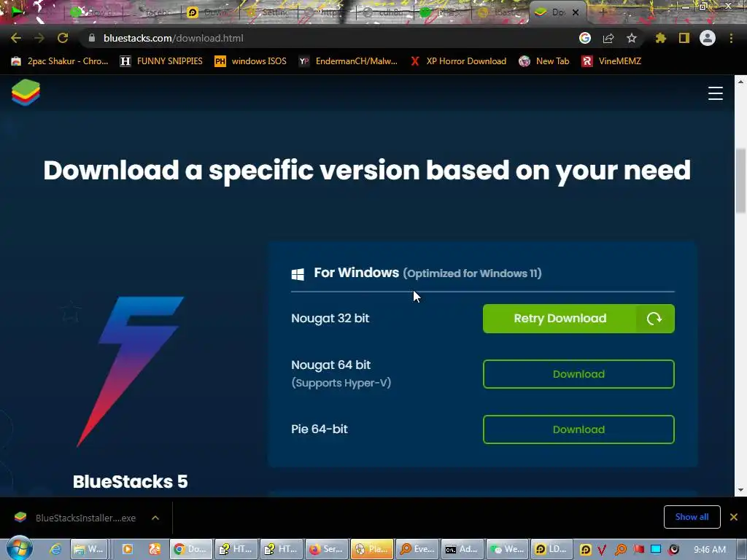Launch Internet Explorer from the taskbar
747x560 pixels.
coord(55,549)
